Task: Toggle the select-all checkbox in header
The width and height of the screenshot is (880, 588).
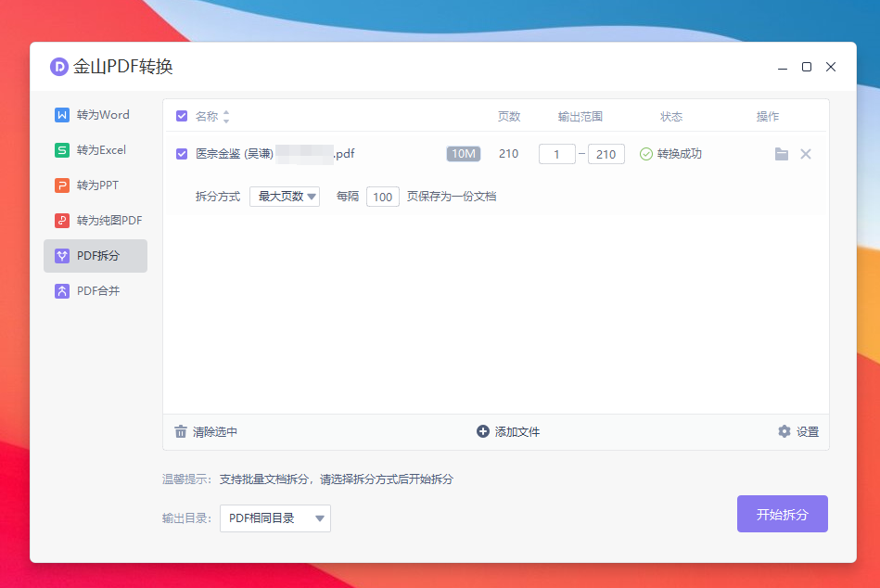Action: (x=181, y=116)
